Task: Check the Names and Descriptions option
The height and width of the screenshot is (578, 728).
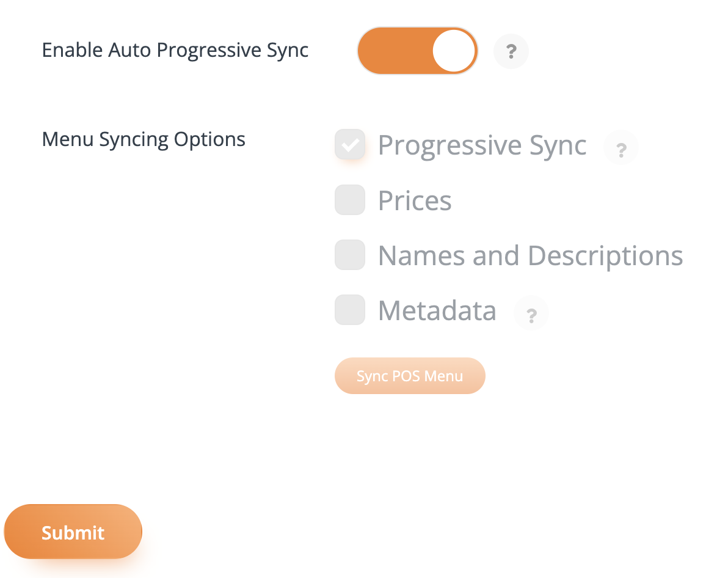Action: tap(349, 255)
